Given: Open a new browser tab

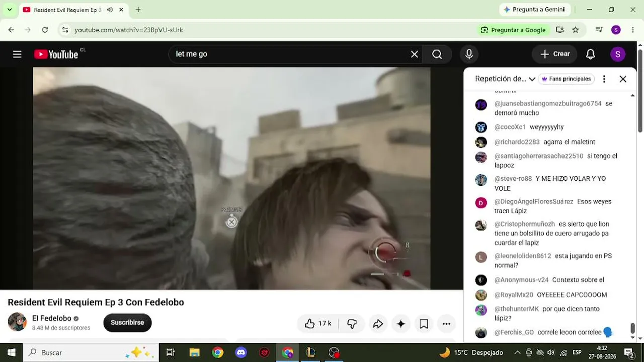Looking at the screenshot, I should (x=138, y=10).
